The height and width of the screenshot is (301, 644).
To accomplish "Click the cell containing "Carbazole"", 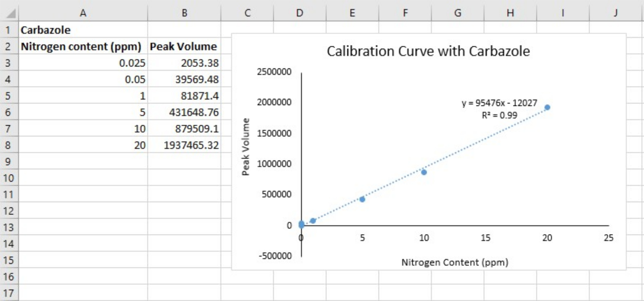I will [x=45, y=30].
